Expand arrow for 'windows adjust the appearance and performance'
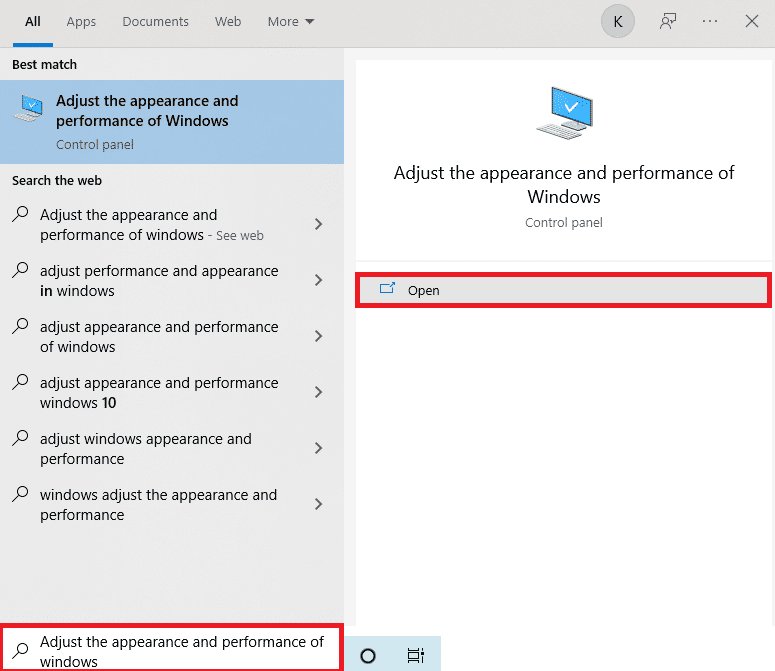This screenshot has width=775, height=671. 318,505
